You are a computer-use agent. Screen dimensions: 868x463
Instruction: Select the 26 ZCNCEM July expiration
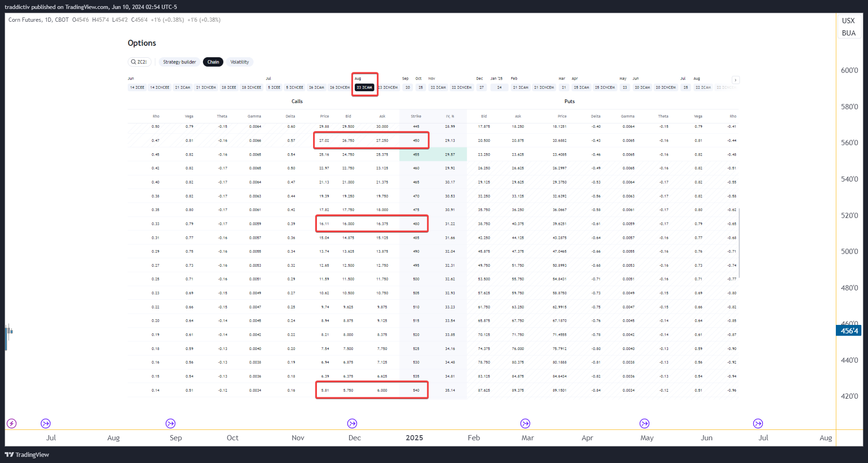coord(340,87)
